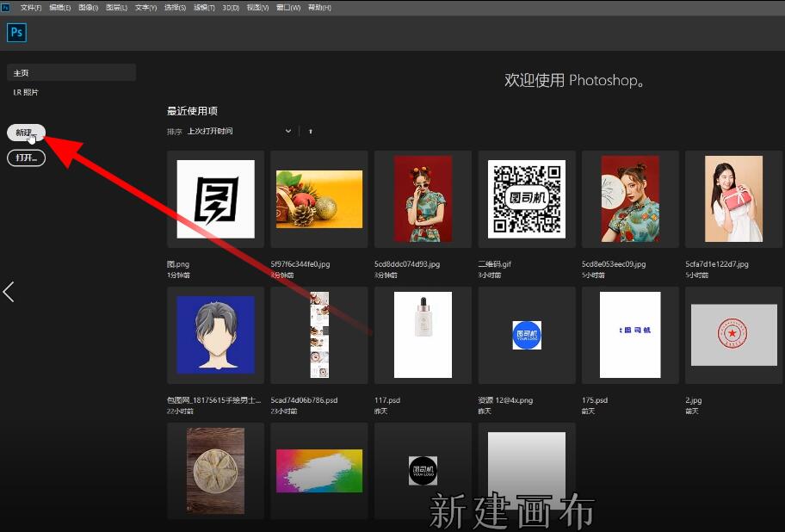Open the 帮助(H) menu
785x532 pixels.
318,8
